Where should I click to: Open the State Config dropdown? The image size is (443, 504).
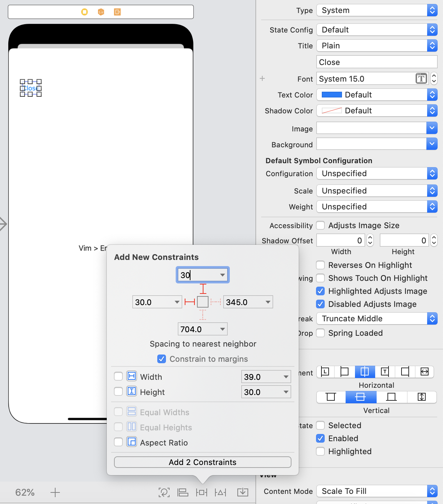(x=377, y=30)
